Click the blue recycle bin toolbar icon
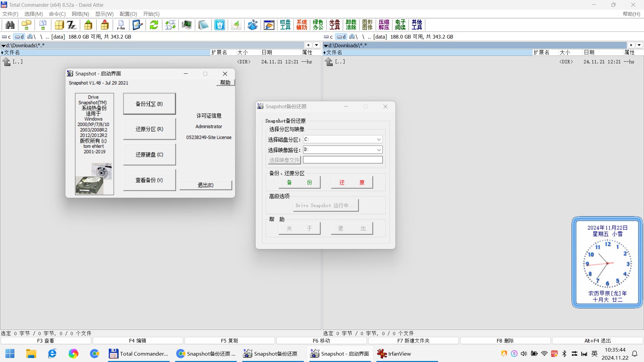Image resolution: width=644 pixels, height=362 pixels. point(220,25)
